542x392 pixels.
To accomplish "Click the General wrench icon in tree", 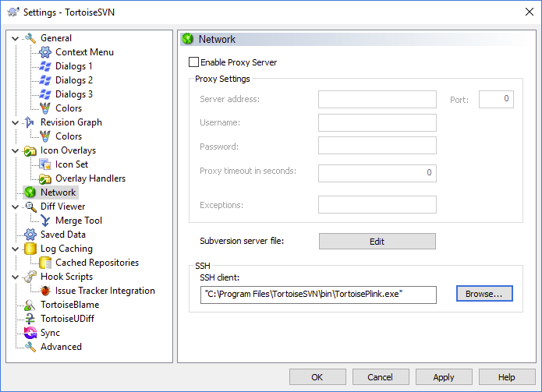I will [30, 38].
